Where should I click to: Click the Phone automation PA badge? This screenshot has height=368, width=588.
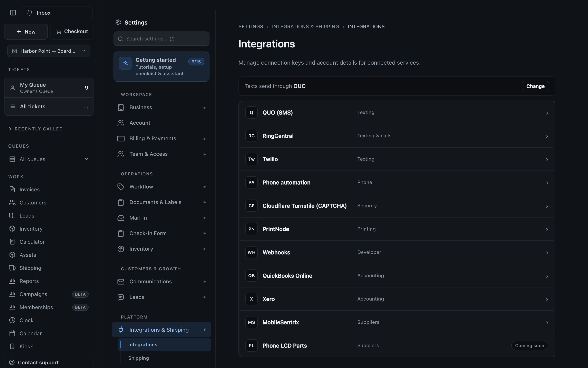coord(252,183)
